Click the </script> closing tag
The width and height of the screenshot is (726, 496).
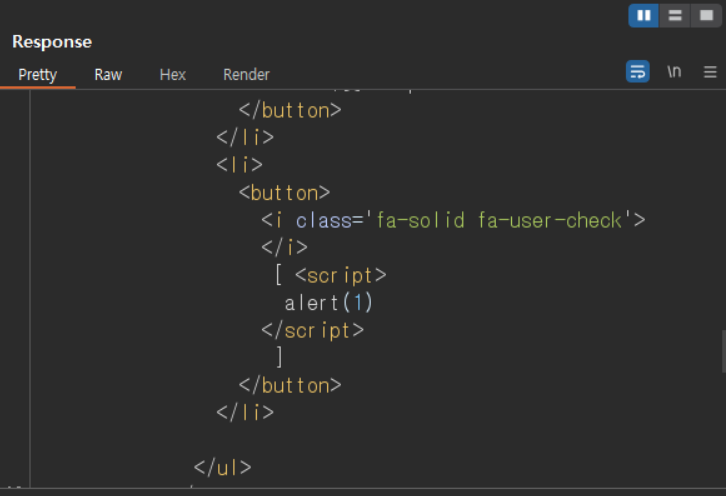(x=313, y=331)
